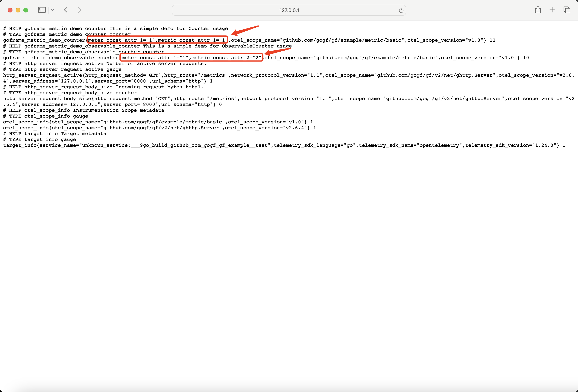Close the Safari window with red button
Viewport: 578px width, 392px height.
pos(10,10)
